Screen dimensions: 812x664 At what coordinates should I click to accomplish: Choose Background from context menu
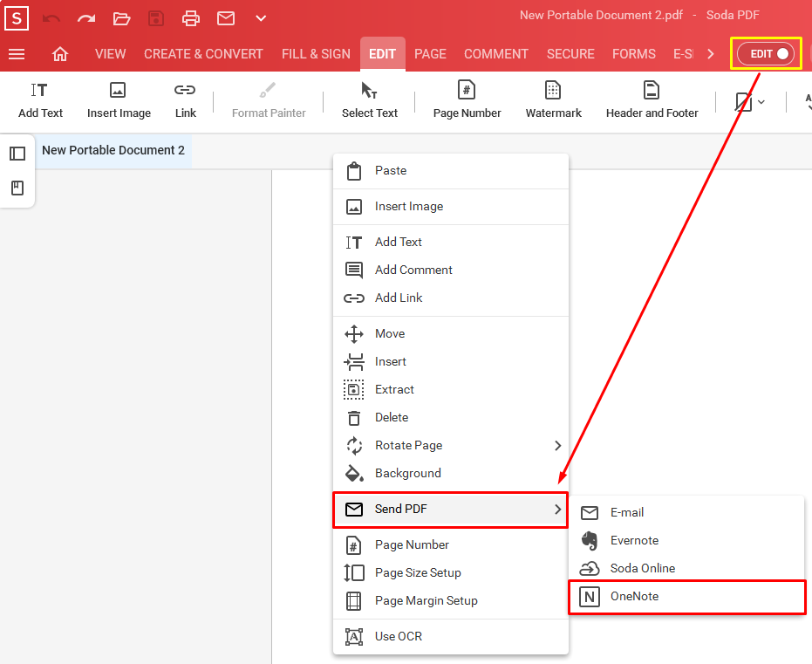click(451, 474)
